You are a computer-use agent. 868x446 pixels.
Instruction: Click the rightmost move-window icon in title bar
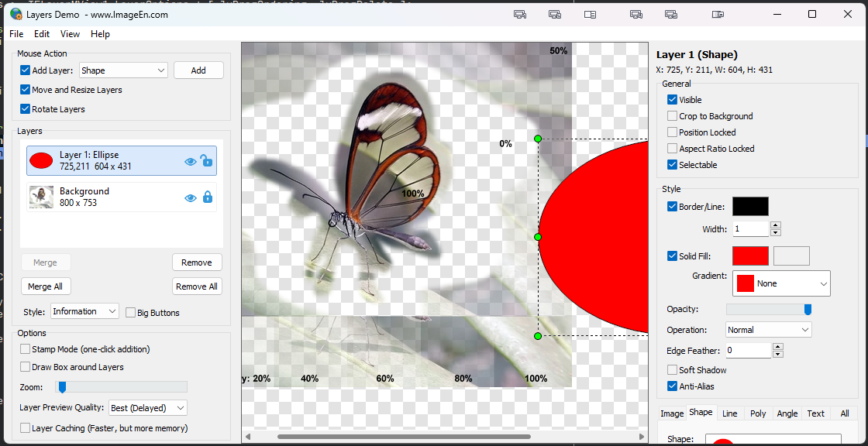pos(718,15)
